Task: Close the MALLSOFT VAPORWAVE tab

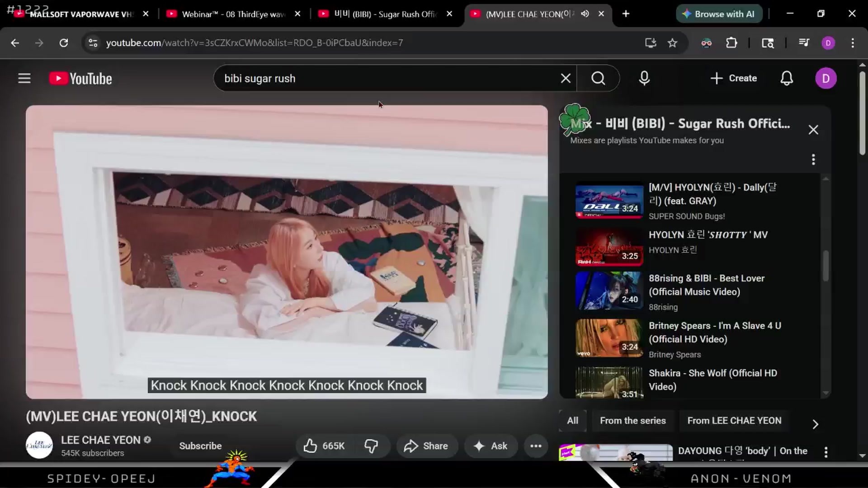Action: (146, 14)
